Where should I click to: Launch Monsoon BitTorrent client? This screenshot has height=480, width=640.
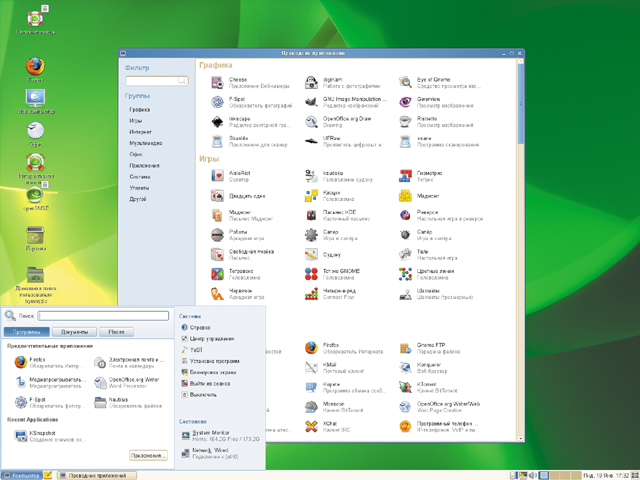pos(334,407)
